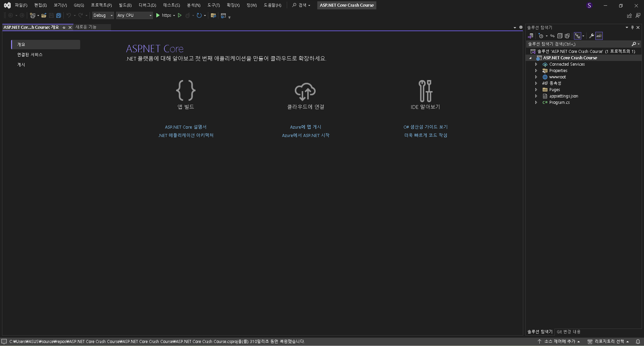This screenshot has height=346, width=644.
Task: Switch to the 새로운 기능 tab
Action: coord(86,27)
